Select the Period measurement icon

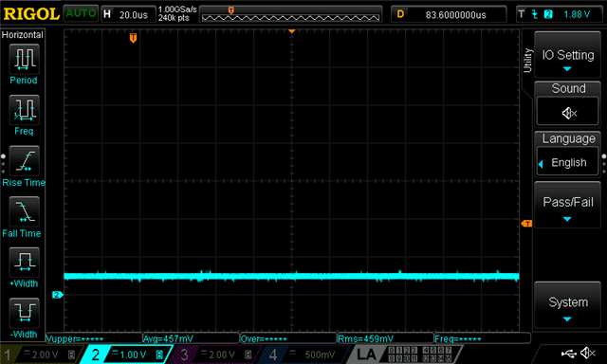tap(25, 59)
